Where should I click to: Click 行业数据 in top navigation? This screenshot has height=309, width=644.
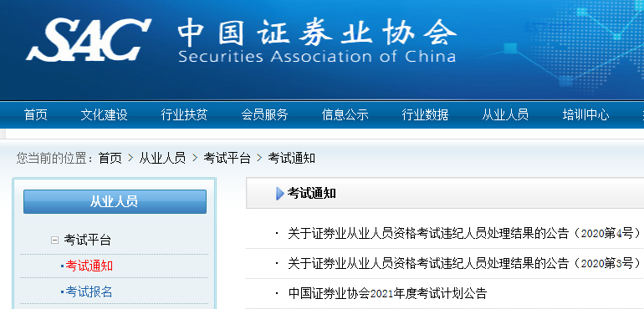point(425,115)
